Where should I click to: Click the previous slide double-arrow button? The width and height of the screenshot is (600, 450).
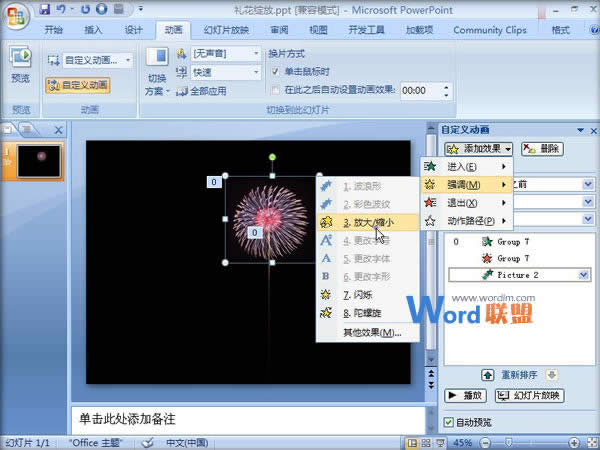[431, 374]
